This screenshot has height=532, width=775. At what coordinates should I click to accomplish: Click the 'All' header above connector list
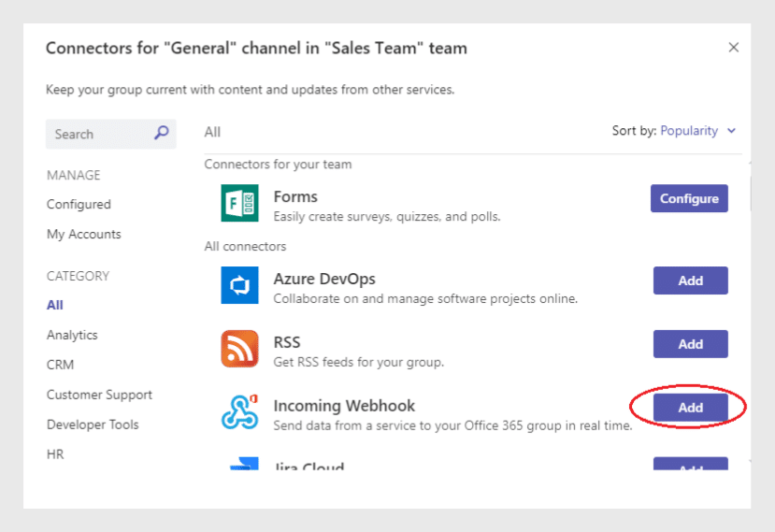tap(212, 132)
